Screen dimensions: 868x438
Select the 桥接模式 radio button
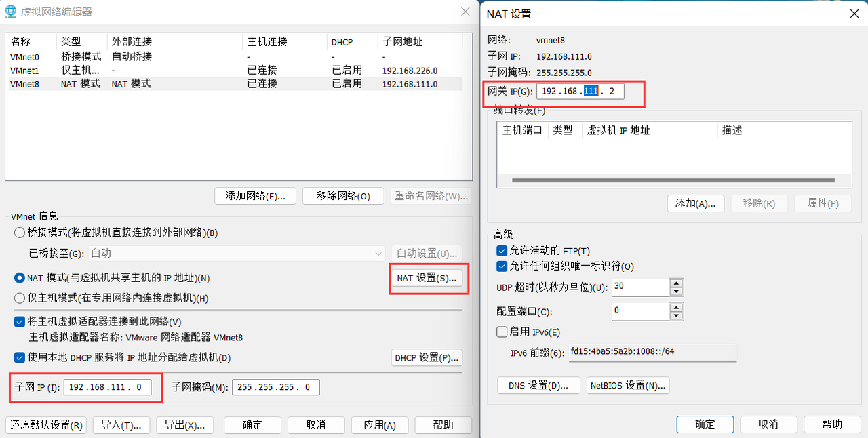pos(20,233)
